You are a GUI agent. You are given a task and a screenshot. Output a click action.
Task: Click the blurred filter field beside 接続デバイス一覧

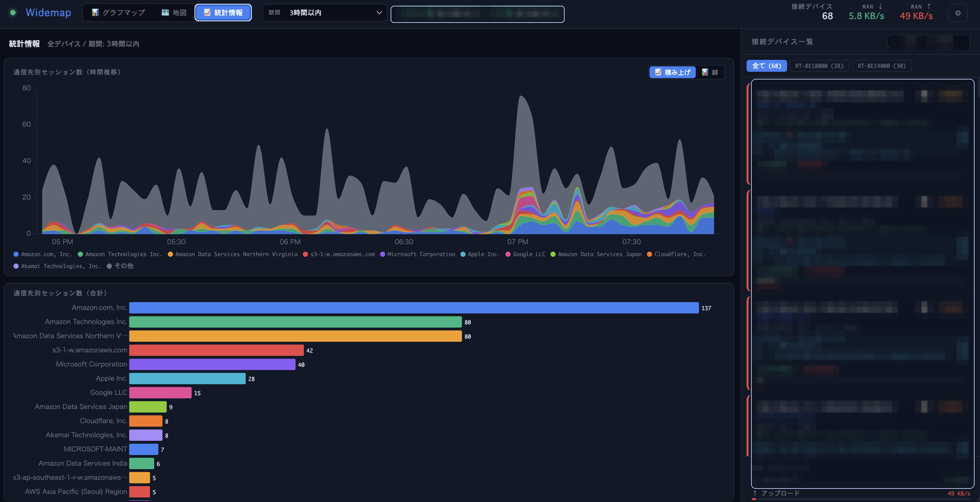928,42
